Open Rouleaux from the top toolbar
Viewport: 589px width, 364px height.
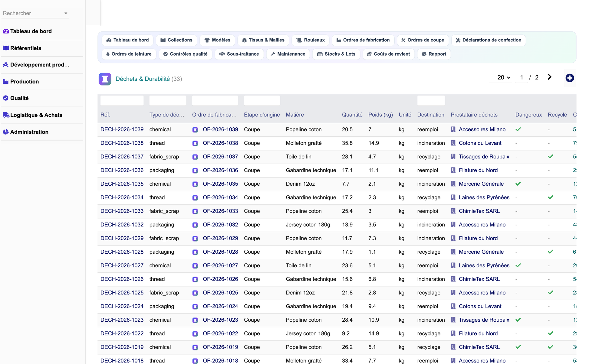[x=311, y=40]
